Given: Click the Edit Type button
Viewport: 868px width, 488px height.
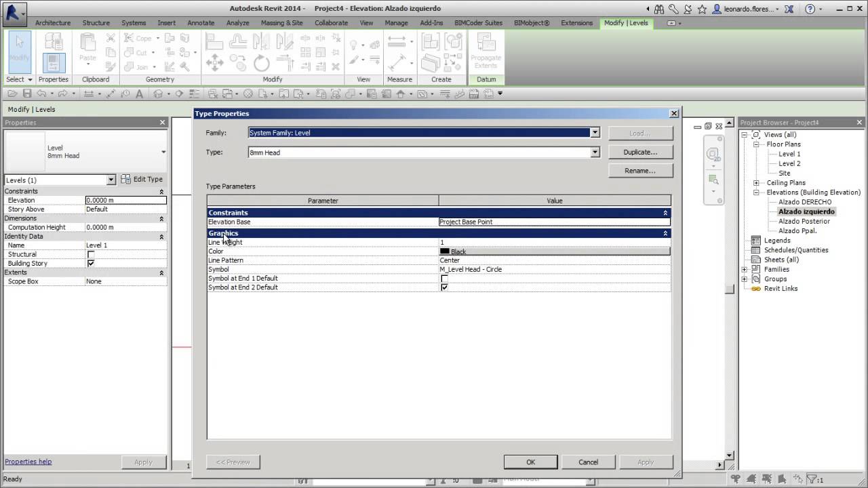Looking at the screenshot, I should [142, 179].
